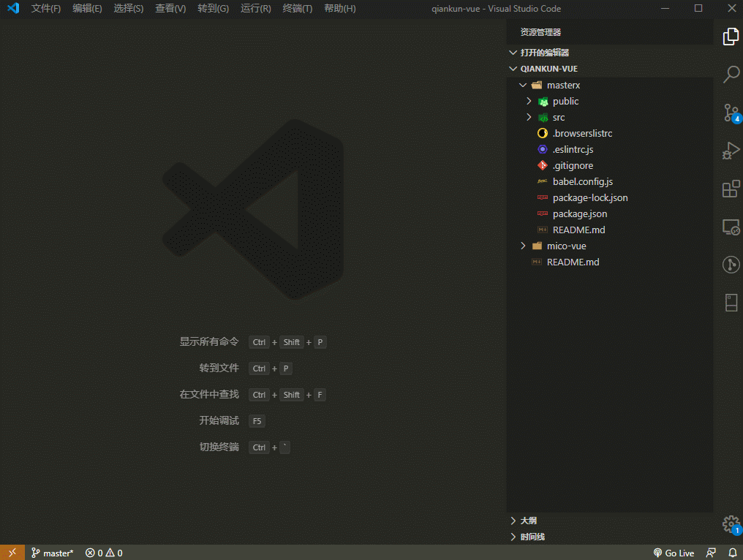Open the 选择(S) menu

point(129,9)
